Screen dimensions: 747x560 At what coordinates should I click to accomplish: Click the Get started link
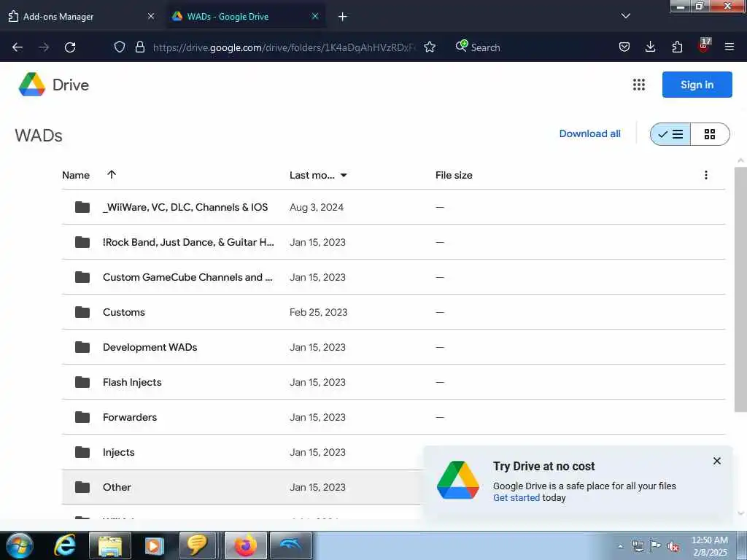(516, 497)
